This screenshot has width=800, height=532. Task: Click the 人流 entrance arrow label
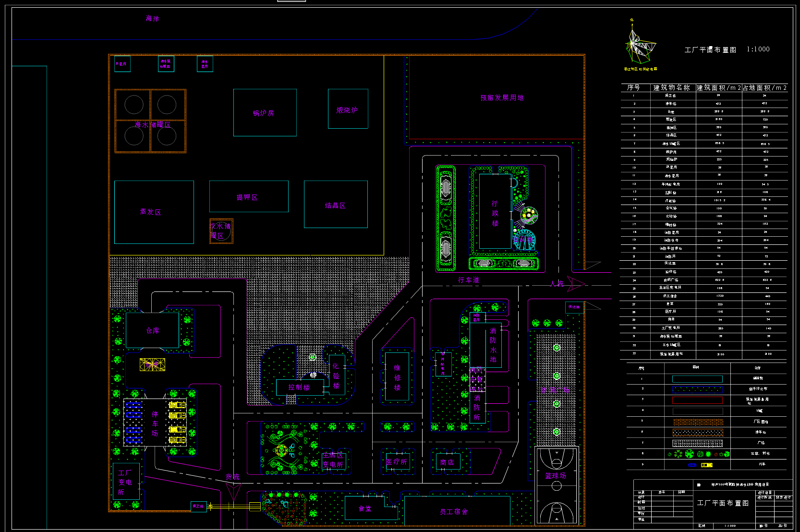click(557, 284)
